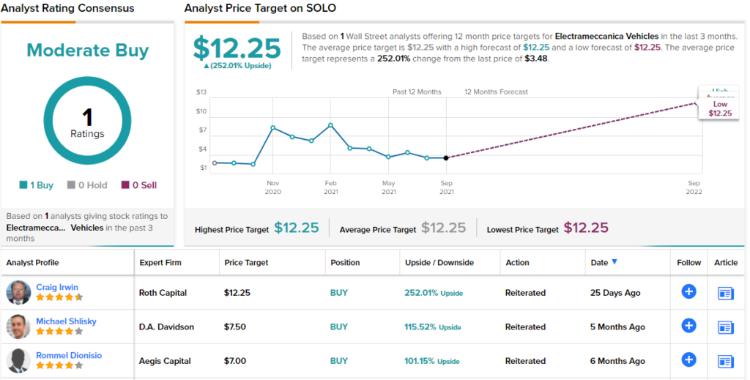Click Craig Irwin's profile photo
Image resolution: width=750 pixels, height=380 pixels.
pyautogui.click(x=19, y=292)
